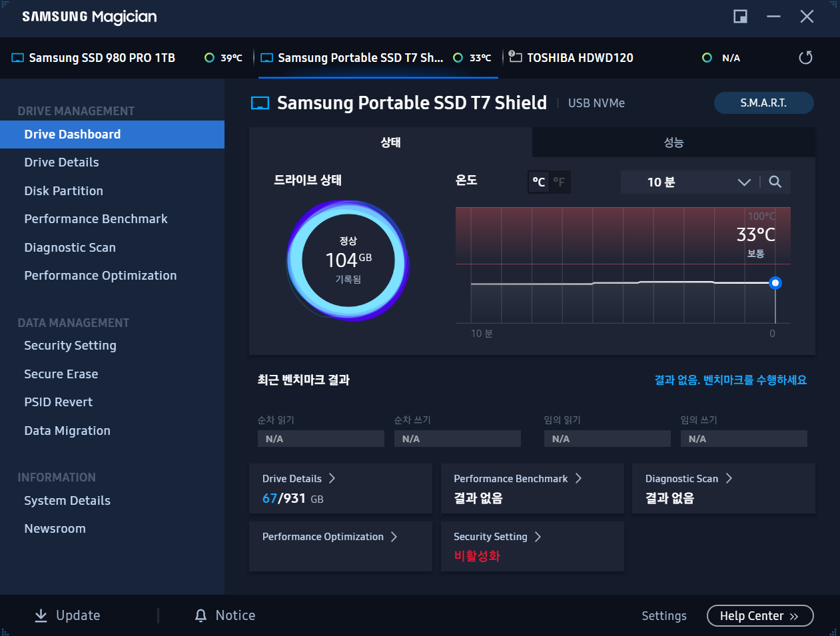Click the 임의 읽기 N/A field
840x636 pixels.
608,439
